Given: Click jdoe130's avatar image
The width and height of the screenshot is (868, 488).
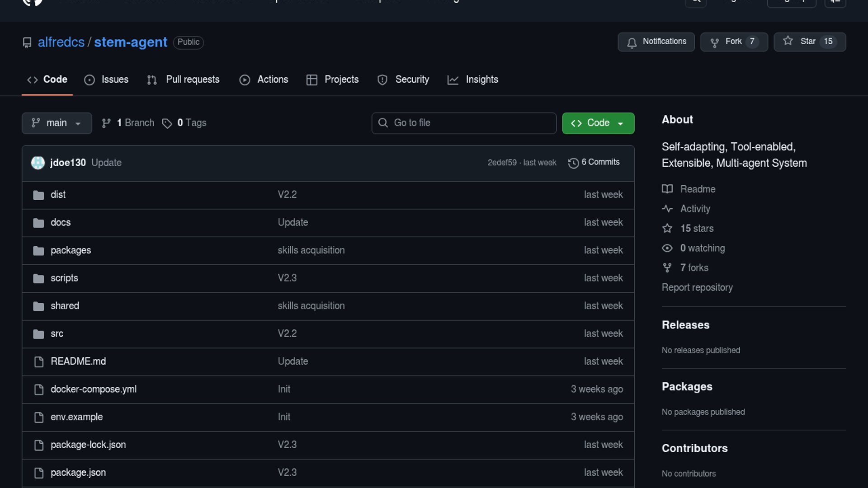Looking at the screenshot, I should click(x=38, y=163).
